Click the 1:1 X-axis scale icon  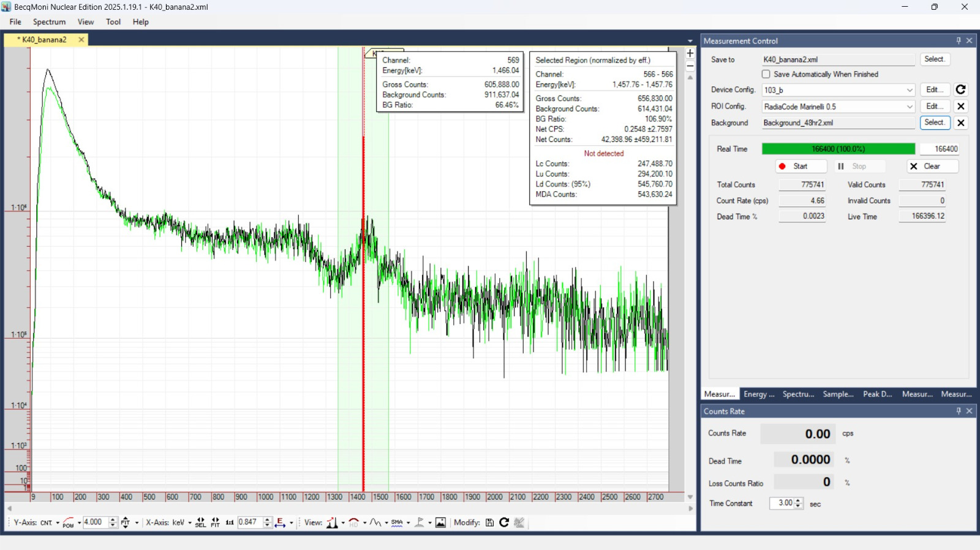coord(230,522)
